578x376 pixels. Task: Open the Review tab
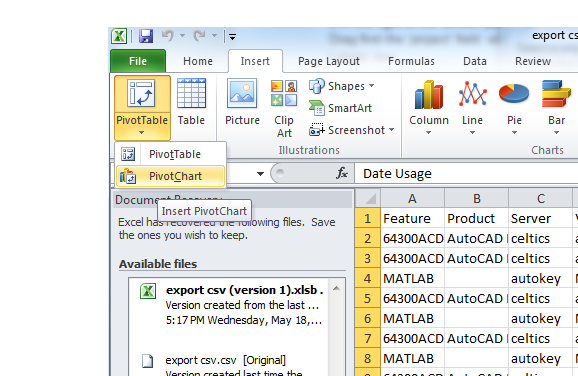pos(533,61)
